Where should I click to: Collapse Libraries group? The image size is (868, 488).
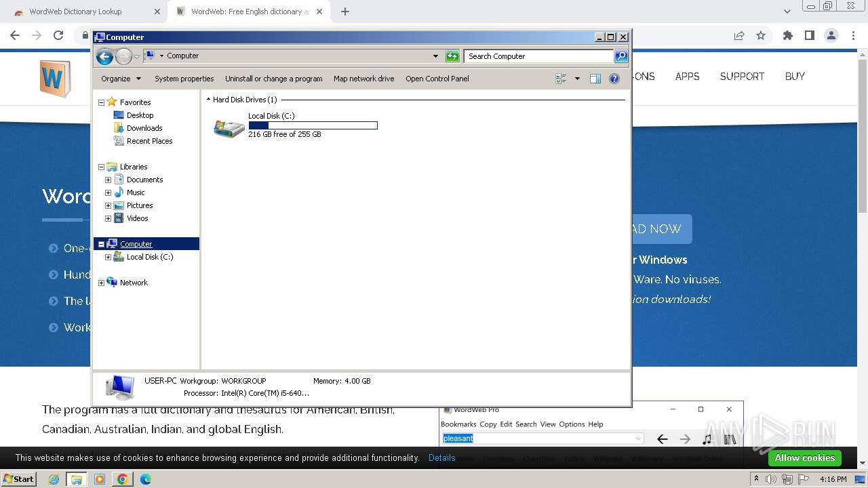tap(101, 167)
